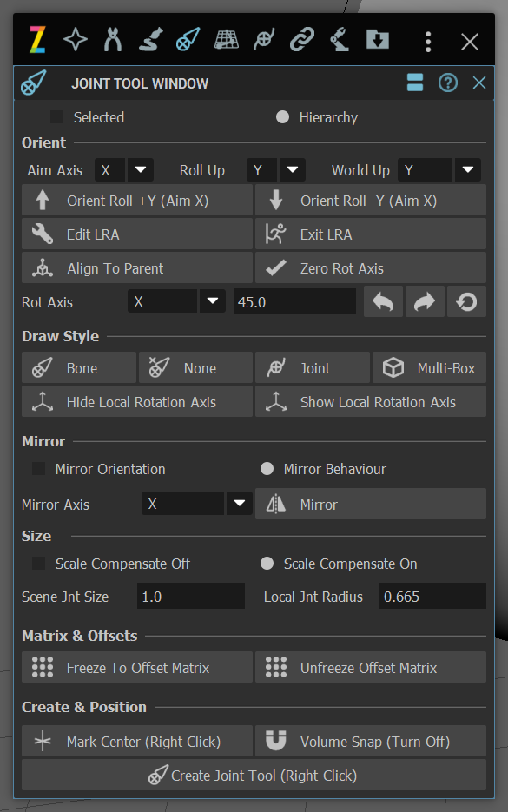Open the rigging joint shelf icon
The width and height of the screenshot is (508, 812).
[264, 40]
